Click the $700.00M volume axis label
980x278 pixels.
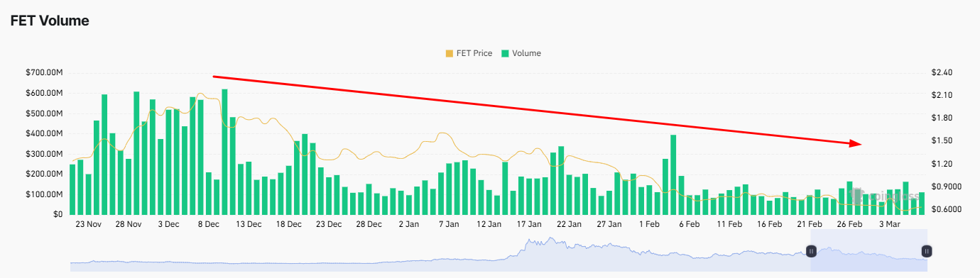(x=44, y=73)
